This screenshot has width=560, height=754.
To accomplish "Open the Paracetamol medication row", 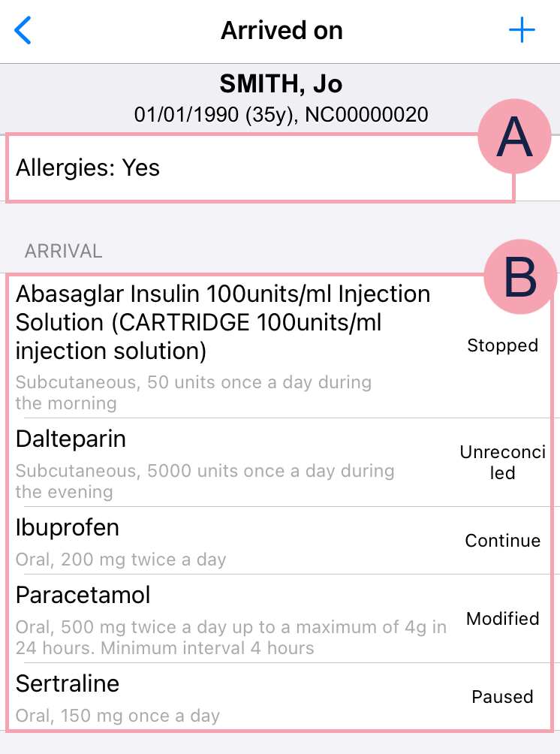I will (280, 618).
